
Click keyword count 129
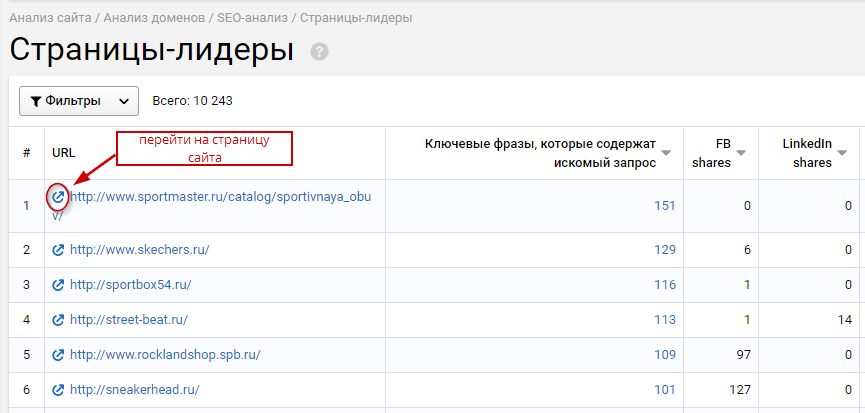coord(665,250)
